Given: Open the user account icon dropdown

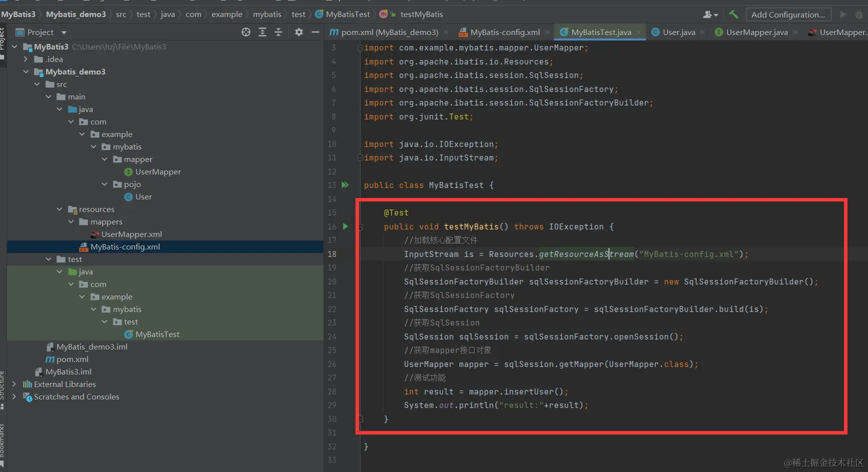Looking at the screenshot, I should click(710, 14).
